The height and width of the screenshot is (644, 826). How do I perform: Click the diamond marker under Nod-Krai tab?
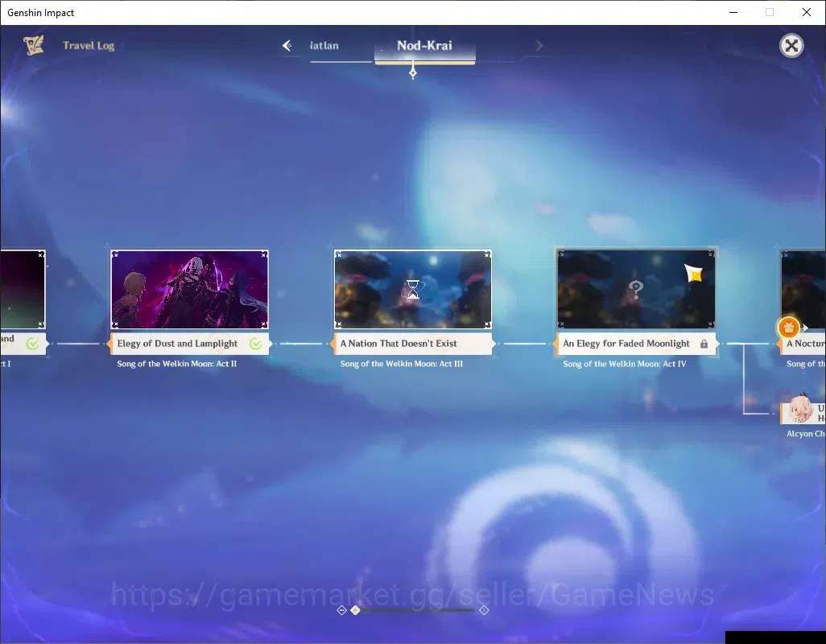413,72
